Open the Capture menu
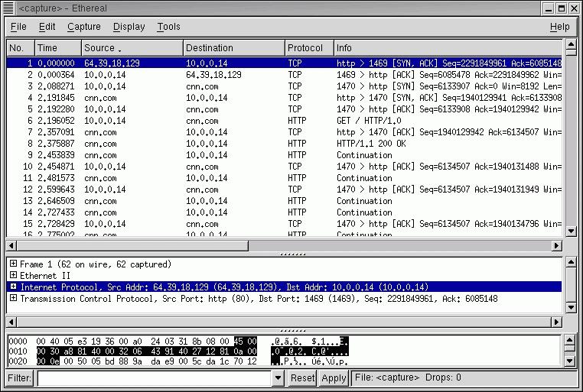Screen dimensions: 583x392 [83, 27]
